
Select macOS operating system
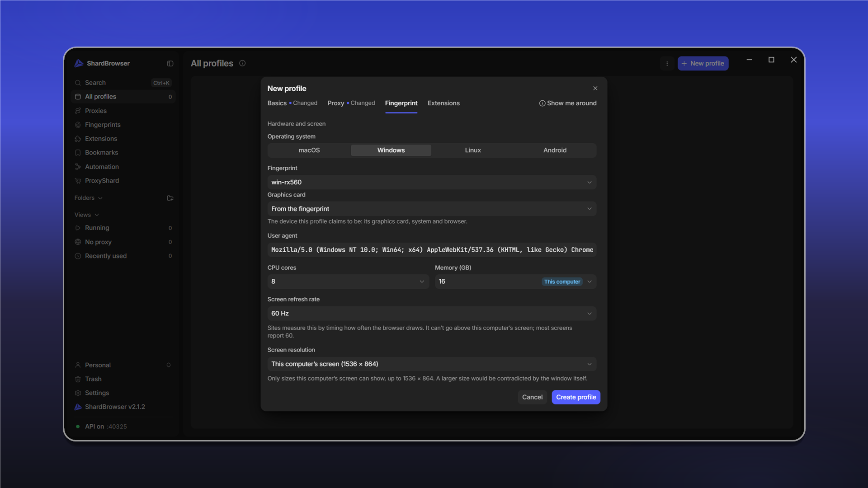coord(309,150)
